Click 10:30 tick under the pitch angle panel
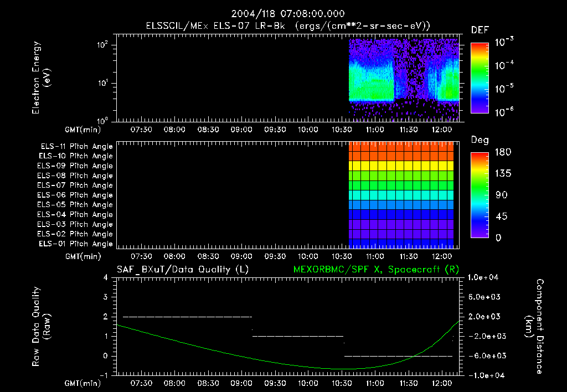The height and width of the screenshot is (392, 567). (342, 256)
